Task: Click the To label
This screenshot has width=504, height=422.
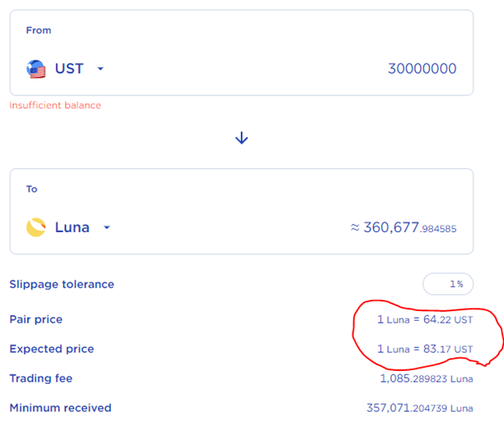Action: click(x=31, y=189)
